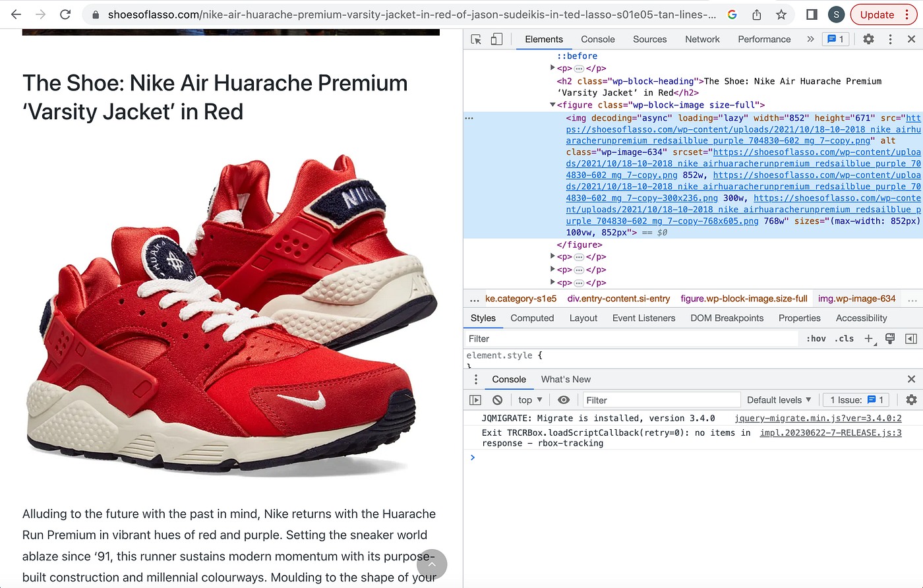Close the DevTools panel
The width and height of the screenshot is (923, 588).
(911, 40)
